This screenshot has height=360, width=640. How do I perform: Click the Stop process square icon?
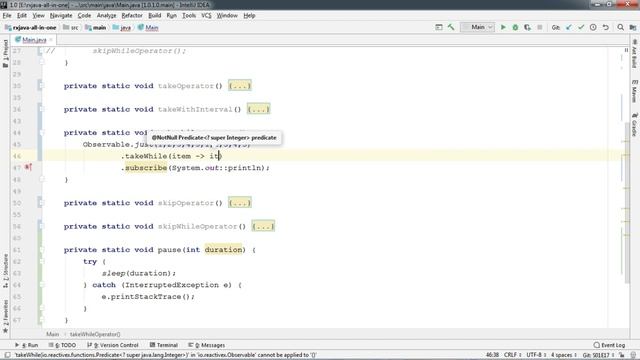[540, 27]
